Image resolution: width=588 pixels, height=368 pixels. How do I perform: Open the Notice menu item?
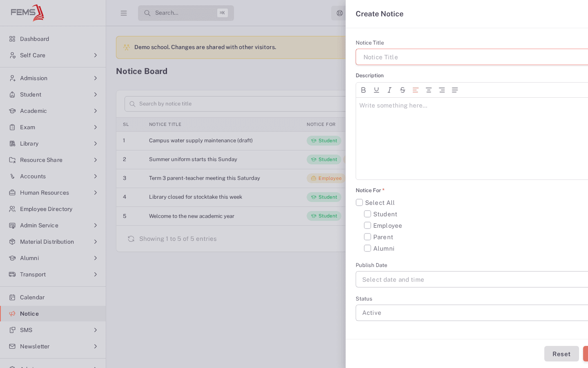53,314
